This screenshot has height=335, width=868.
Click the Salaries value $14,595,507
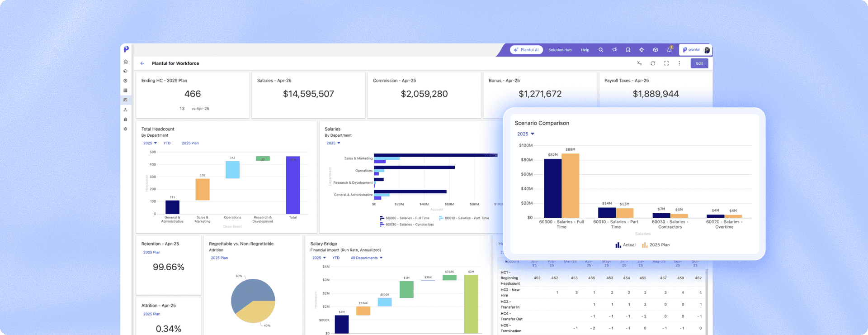308,94
